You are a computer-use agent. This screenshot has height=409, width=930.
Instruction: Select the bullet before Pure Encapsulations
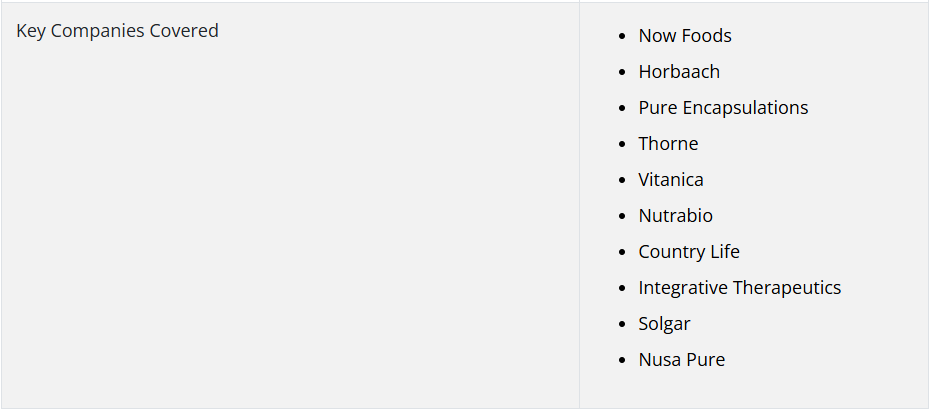click(x=622, y=108)
